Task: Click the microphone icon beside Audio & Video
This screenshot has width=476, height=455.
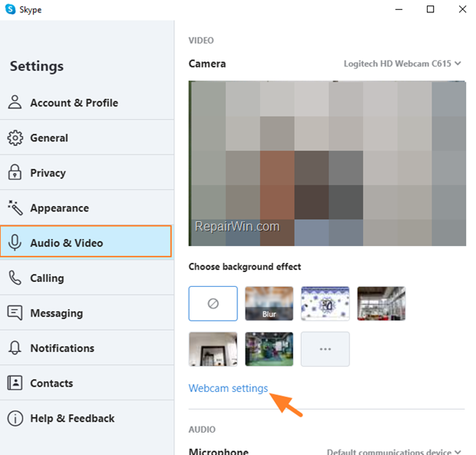Action: (x=15, y=243)
